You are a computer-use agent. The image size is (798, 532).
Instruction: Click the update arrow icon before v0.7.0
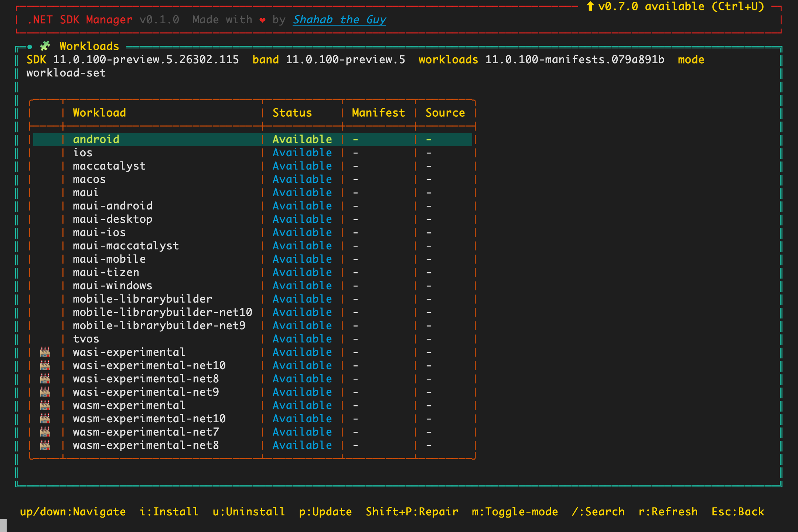(590, 6)
